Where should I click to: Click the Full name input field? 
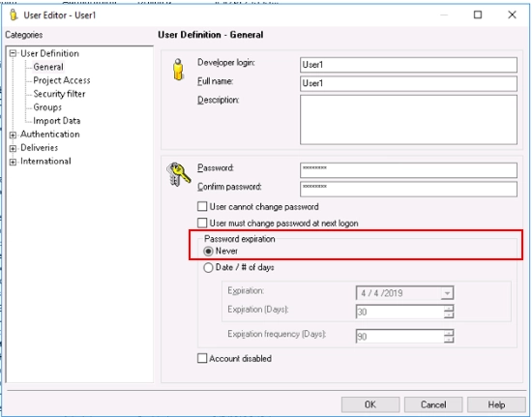[x=408, y=83]
